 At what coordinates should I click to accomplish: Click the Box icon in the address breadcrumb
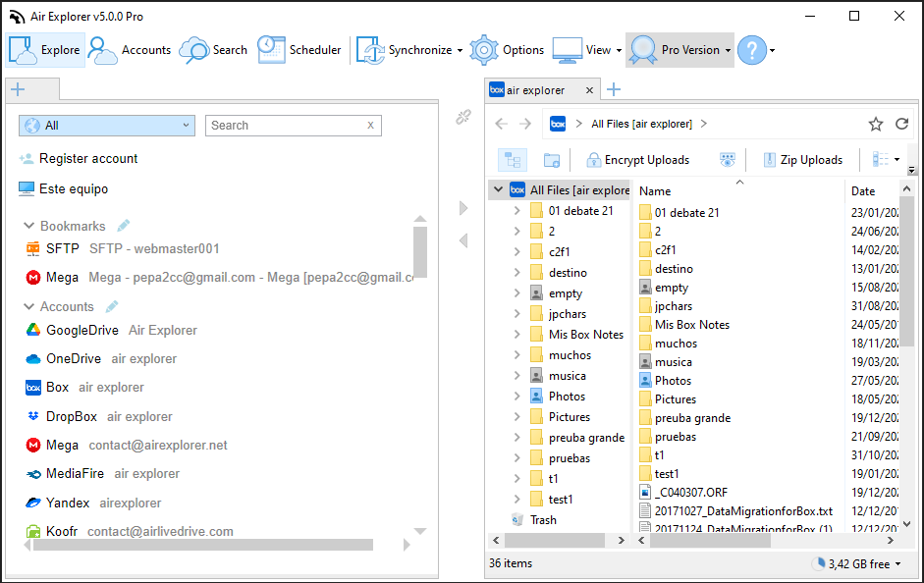coord(558,124)
